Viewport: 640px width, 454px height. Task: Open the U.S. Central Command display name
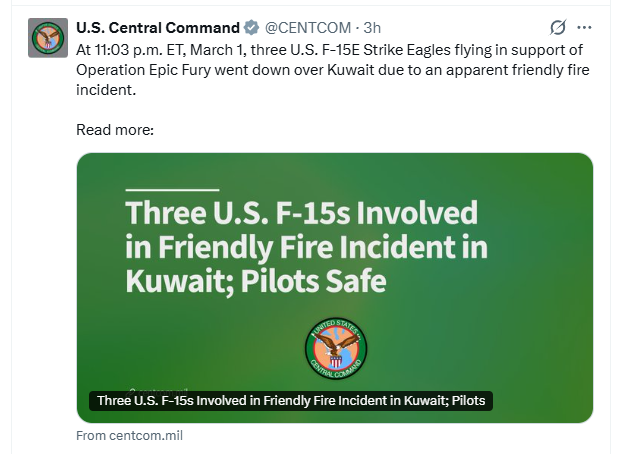click(x=158, y=27)
